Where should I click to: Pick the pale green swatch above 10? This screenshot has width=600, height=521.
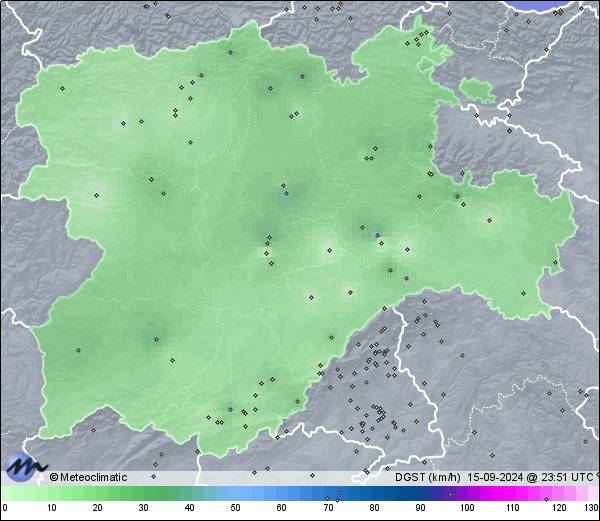tap(52, 493)
